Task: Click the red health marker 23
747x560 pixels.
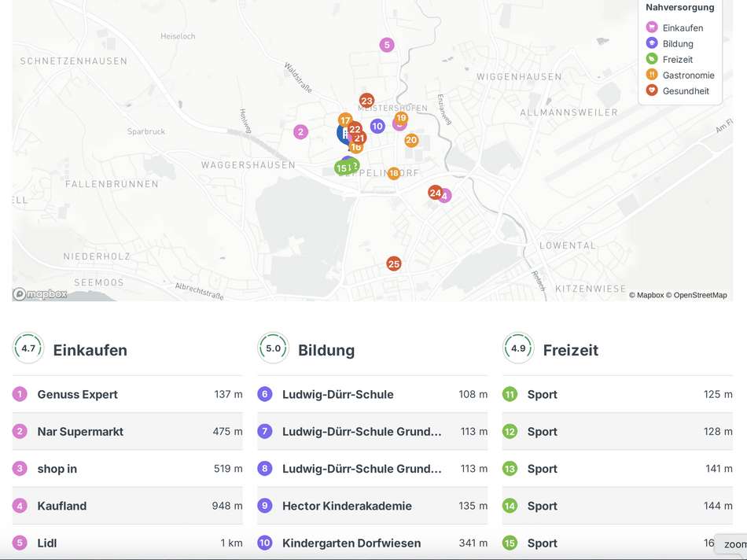Action: point(366,101)
